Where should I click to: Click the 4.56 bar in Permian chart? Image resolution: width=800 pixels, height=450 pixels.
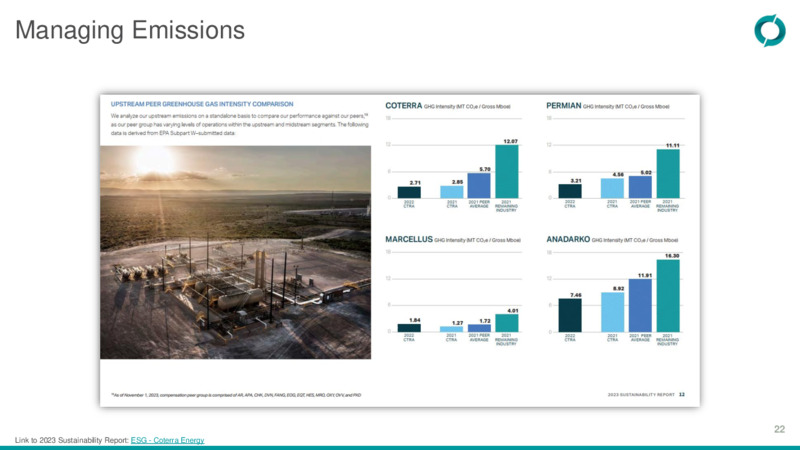[612, 188]
